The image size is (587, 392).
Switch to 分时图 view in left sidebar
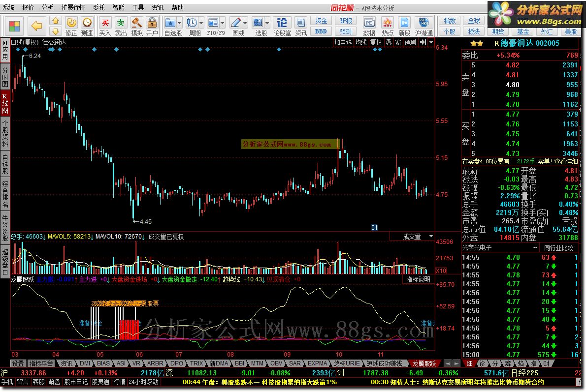click(5, 77)
